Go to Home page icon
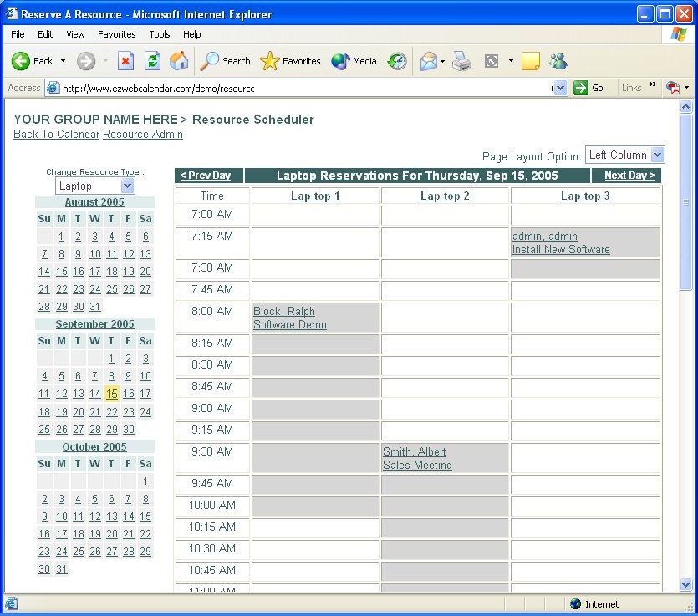Viewport: 698px width, 616px height. [x=179, y=61]
